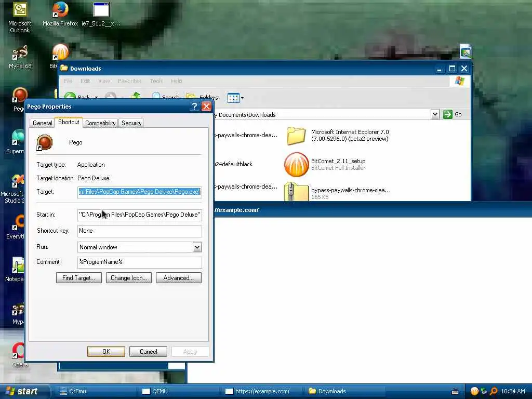Click the picture icon at top right of desktop
Screen dimensions: 532x399
tap(466, 51)
